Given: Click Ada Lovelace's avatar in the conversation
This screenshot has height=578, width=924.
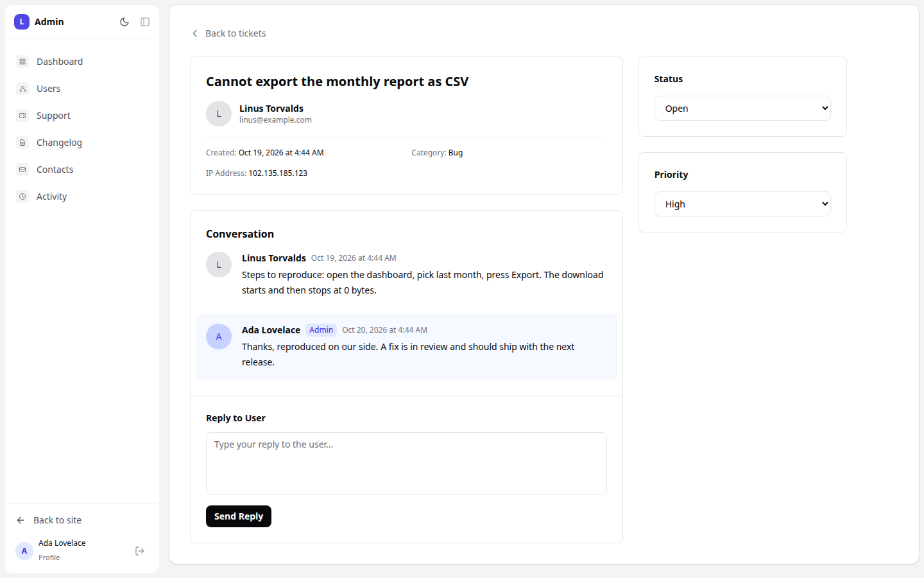Looking at the screenshot, I should (219, 337).
